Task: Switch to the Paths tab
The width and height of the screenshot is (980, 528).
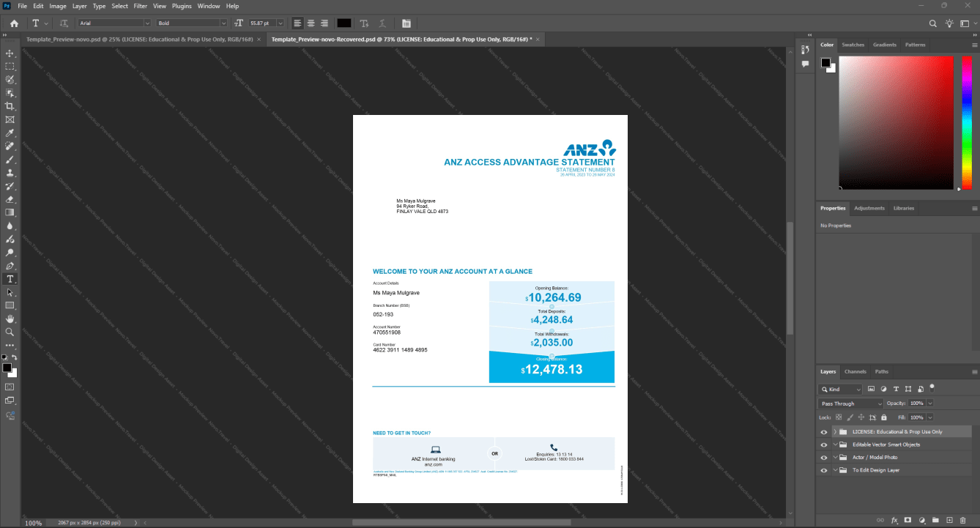Action: point(882,371)
